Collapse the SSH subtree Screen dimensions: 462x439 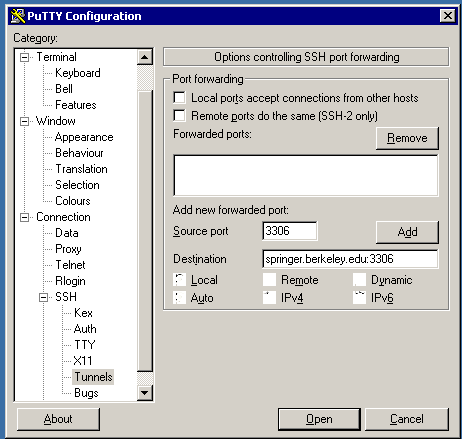click(x=43, y=297)
